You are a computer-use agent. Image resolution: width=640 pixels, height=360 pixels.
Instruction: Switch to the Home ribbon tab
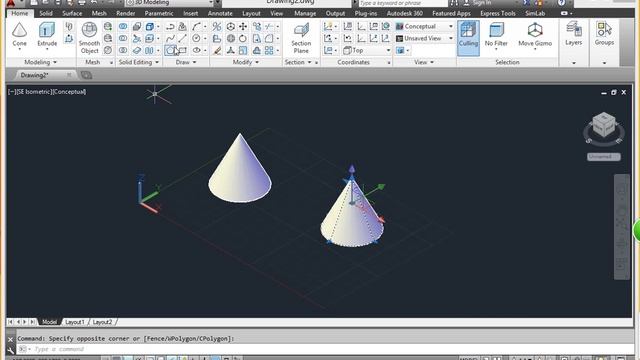20,13
